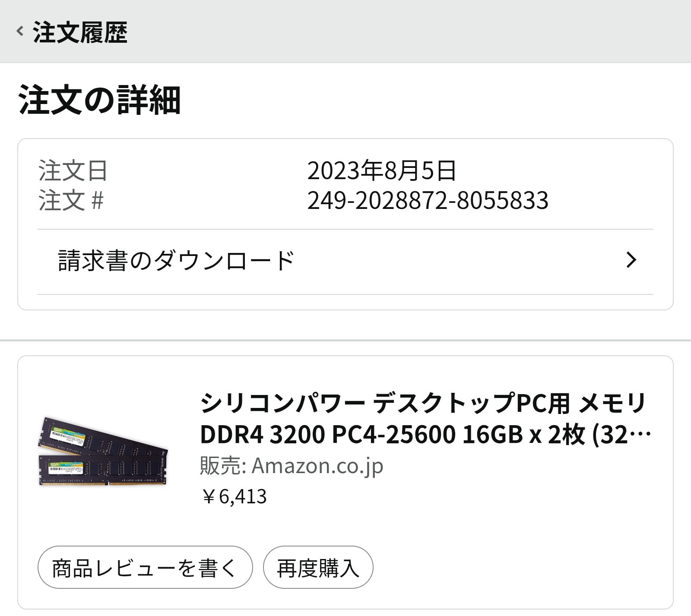
Task: Open the 注文履歴 header title
Action: tap(80, 32)
